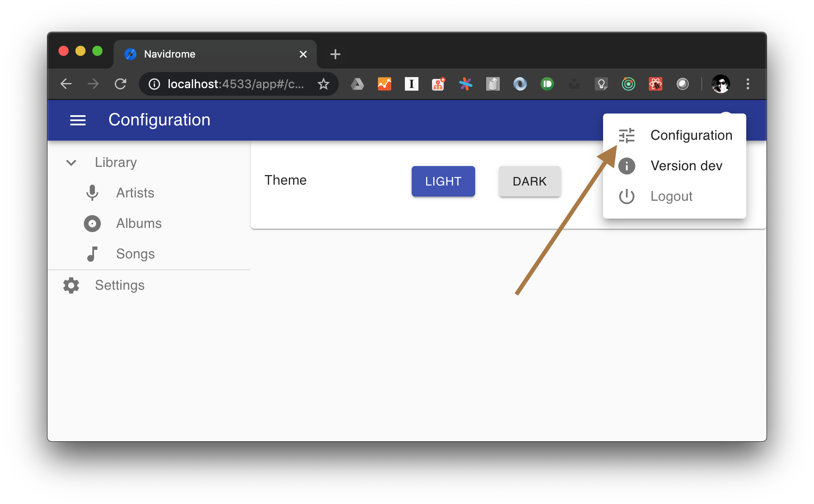Click the React DevTools extension icon

[x=656, y=84]
